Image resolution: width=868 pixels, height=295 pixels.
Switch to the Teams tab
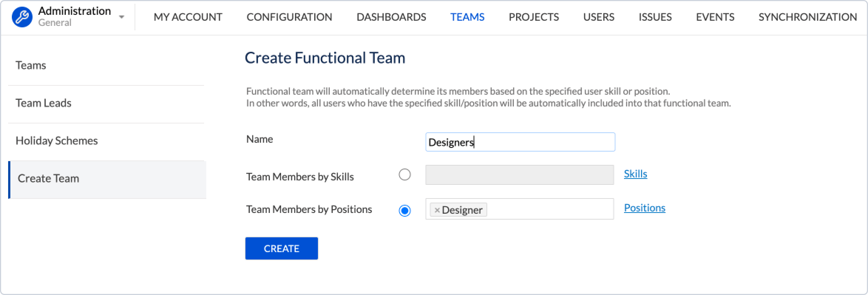tap(467, 17)
